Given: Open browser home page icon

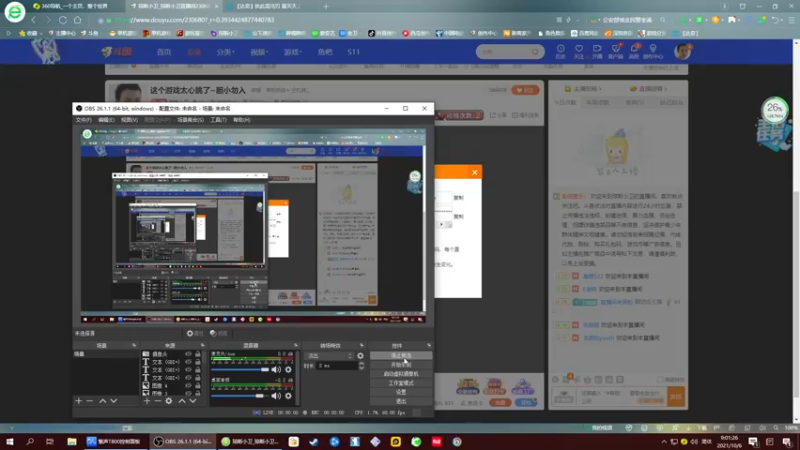Looking at the screenshot, I should tap(78, 20).
